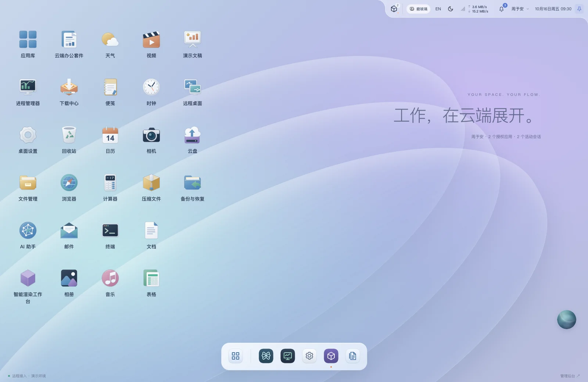Open the 天气 weather app
The image size is (588, 382).
point(110,44)
